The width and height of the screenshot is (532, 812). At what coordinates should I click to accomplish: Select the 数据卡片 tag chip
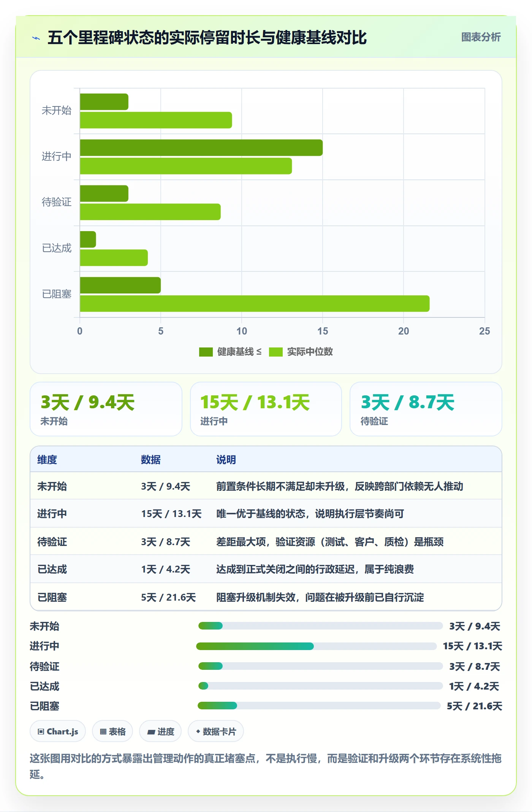click(216, 731)
